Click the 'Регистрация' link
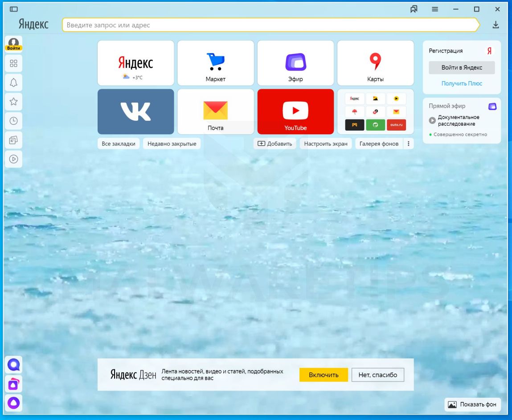Image resolution: width=512 pixels, height=420 pixels. (446, 51)
